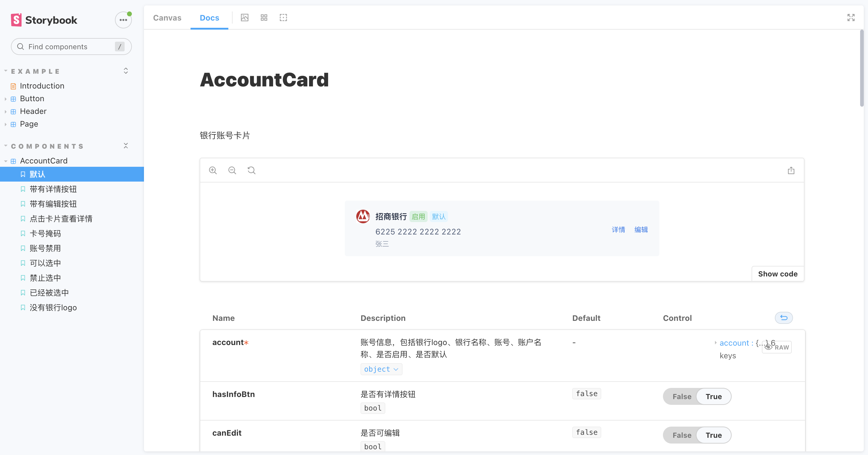868x455 pixels.
Task: Open preview in new tab share icon
Action: point(791,170)
